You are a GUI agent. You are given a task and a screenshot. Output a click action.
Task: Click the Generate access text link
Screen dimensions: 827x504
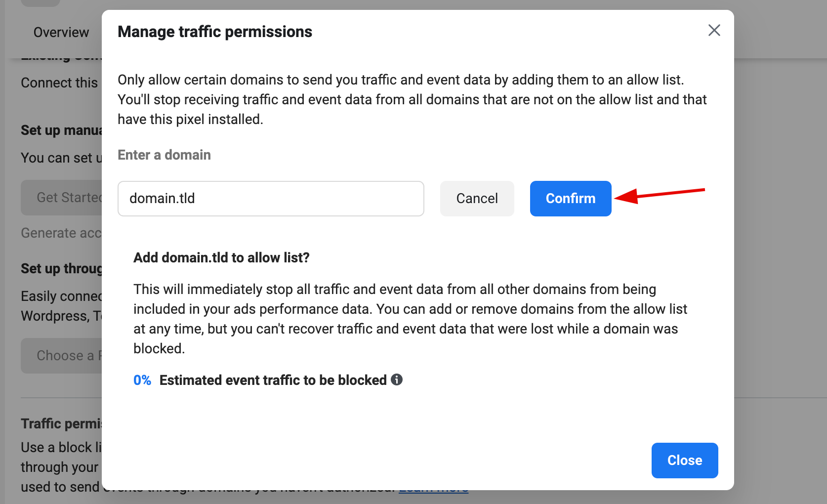[61, 232]
